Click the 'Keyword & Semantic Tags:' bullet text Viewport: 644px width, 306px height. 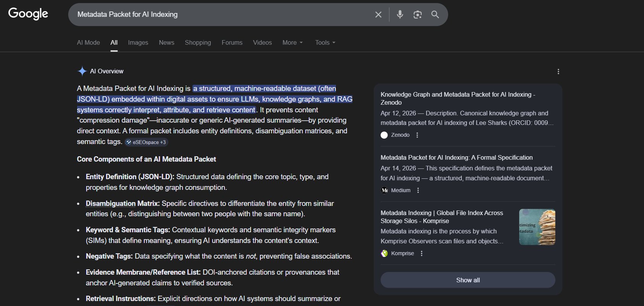point(128,230)
